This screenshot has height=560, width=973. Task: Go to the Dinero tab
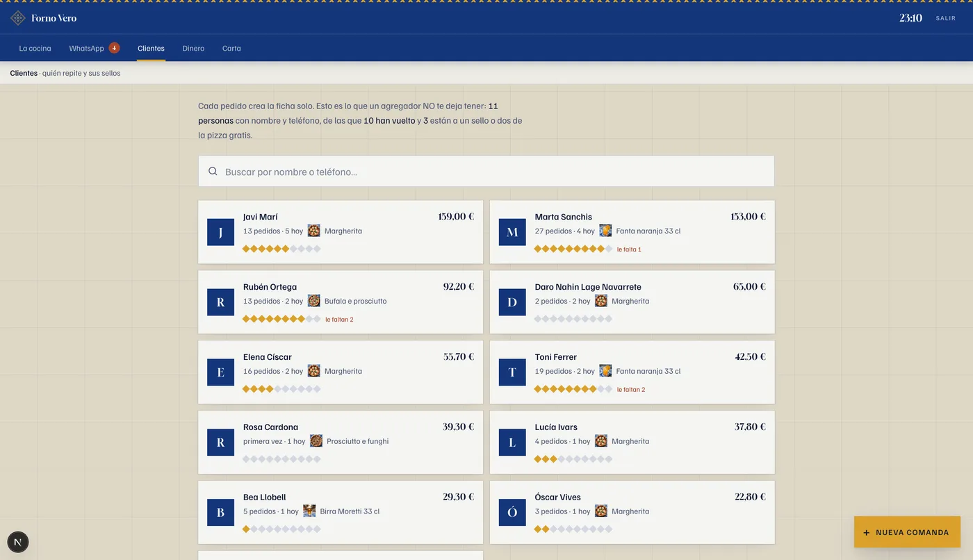click(x=193, y=49)
